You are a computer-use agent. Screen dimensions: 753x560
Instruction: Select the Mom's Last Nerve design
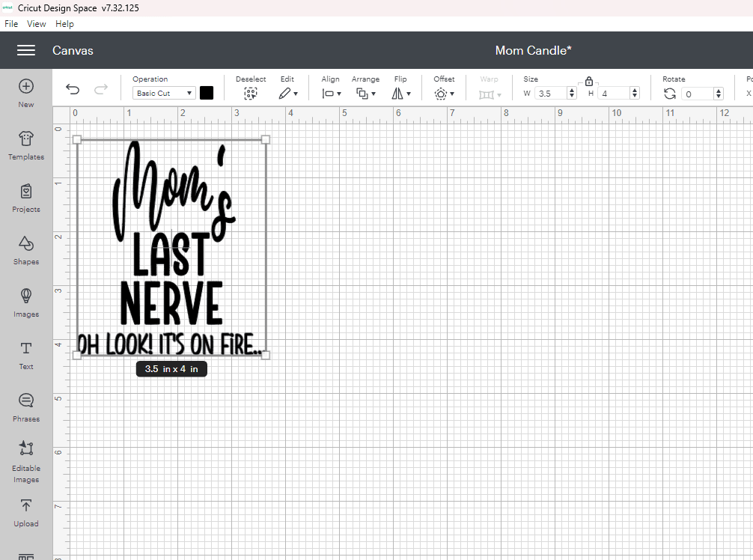(171, 247)
